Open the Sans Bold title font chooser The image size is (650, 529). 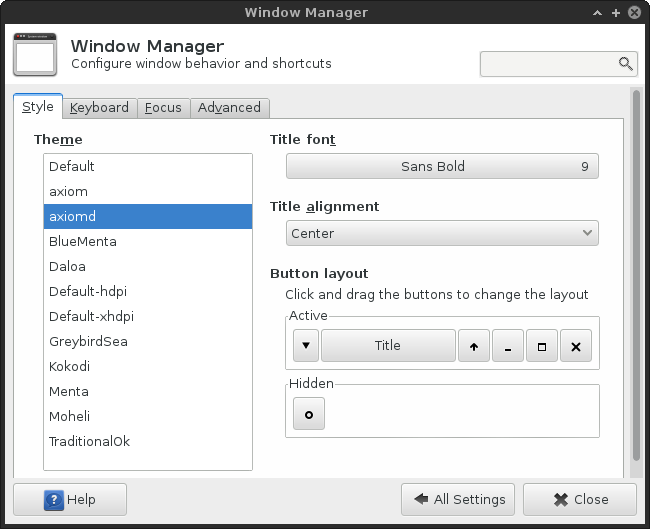point(442,167)
